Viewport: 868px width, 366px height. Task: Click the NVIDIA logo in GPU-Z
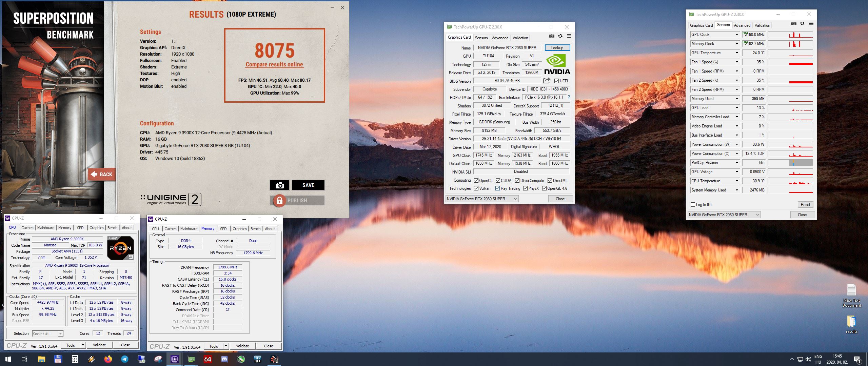(x=557, y=64)
